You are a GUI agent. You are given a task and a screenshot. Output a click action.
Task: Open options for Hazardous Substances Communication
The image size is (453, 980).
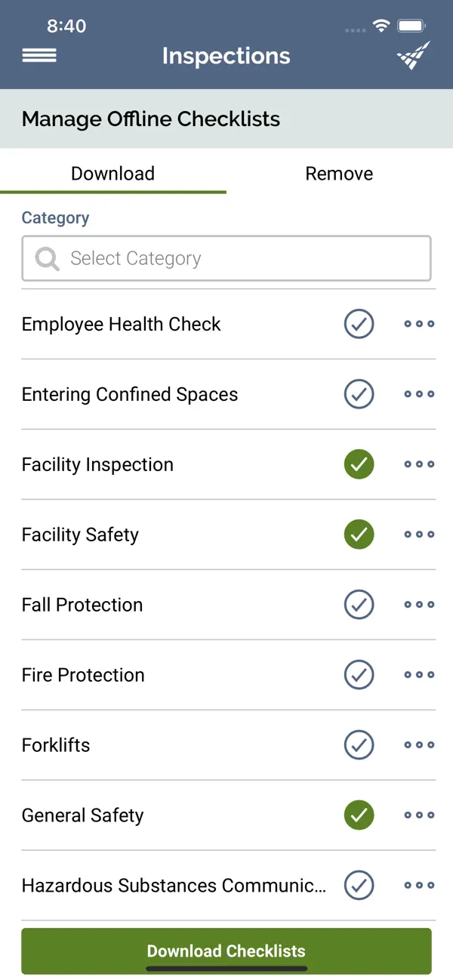coord(419,885)
